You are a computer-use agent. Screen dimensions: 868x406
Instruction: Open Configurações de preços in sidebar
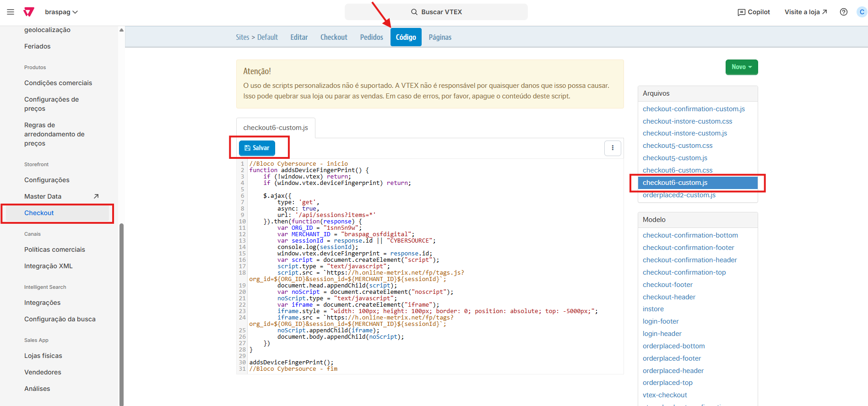point(52,104)
